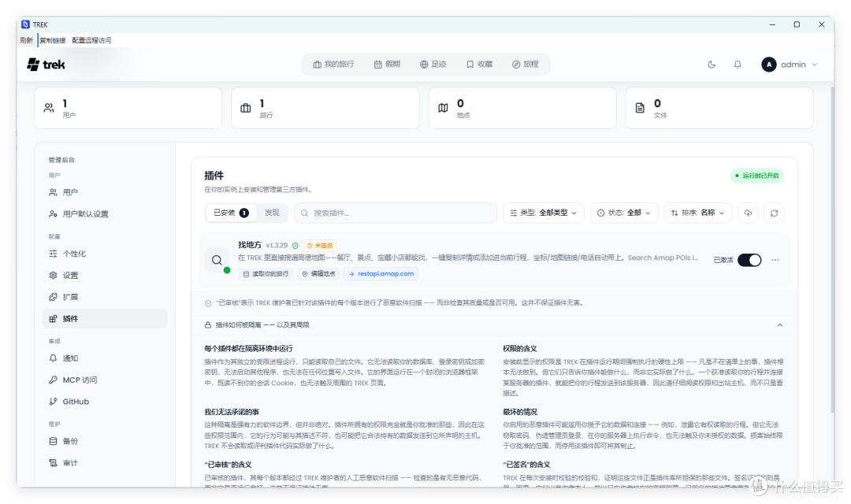Open 我的旅行 in top navigation
This screenshot has height=504, width=851.
point(333,64)
